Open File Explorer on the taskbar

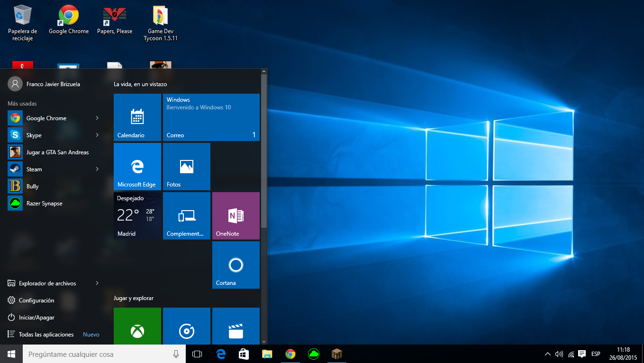pos(267,354)
